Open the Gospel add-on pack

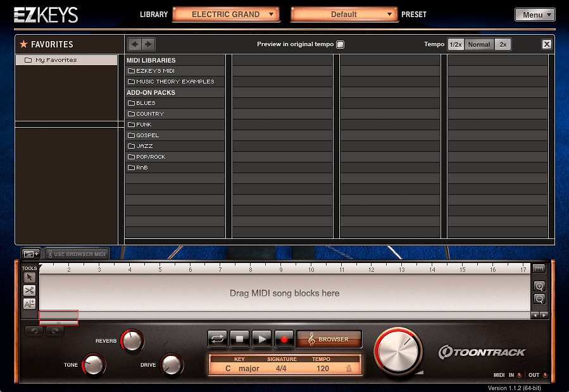click(x=175, y=135)
